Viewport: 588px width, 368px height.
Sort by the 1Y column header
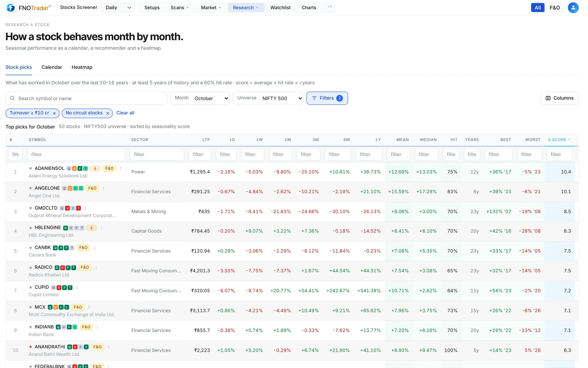378,140
